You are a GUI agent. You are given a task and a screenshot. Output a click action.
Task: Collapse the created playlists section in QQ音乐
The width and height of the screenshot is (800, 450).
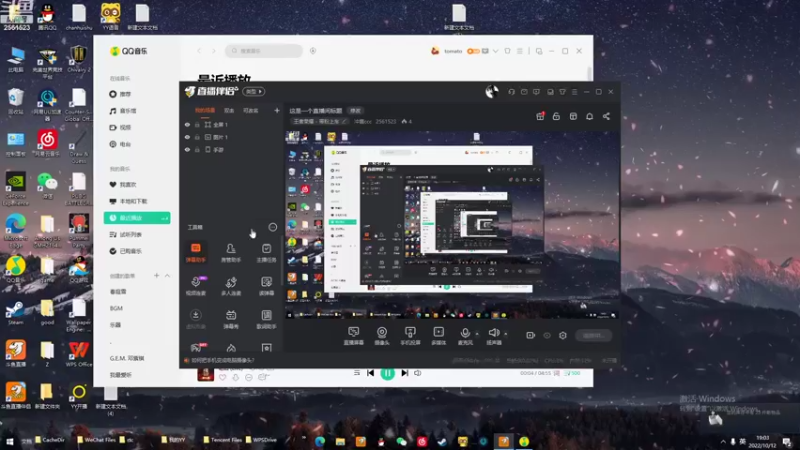tap(167, 276)
